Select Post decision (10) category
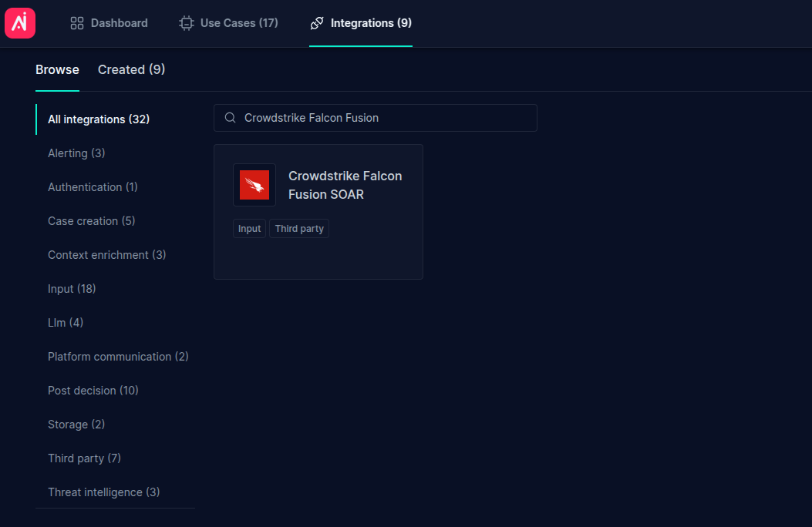 (x=93, y=391)
